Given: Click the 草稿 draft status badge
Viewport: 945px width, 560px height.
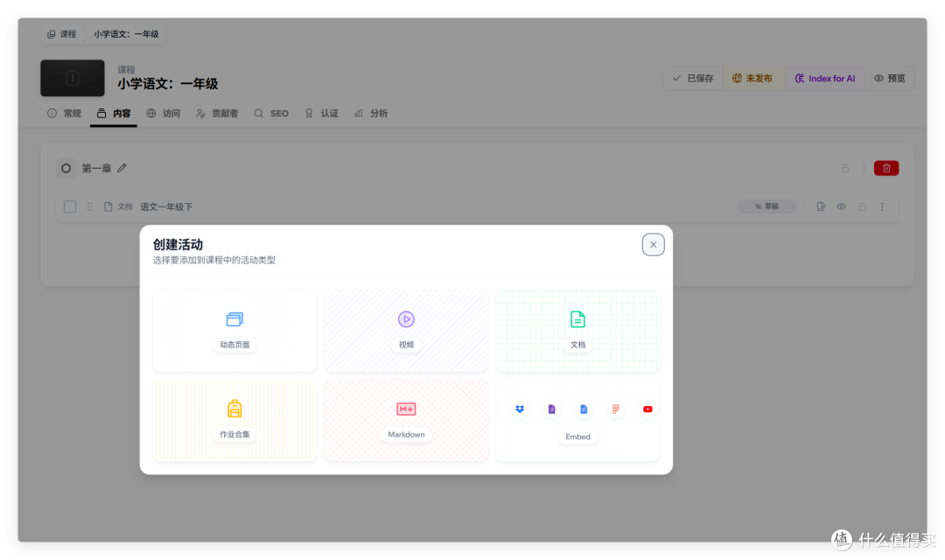Looking at the screenshot, I should [767, 206].
